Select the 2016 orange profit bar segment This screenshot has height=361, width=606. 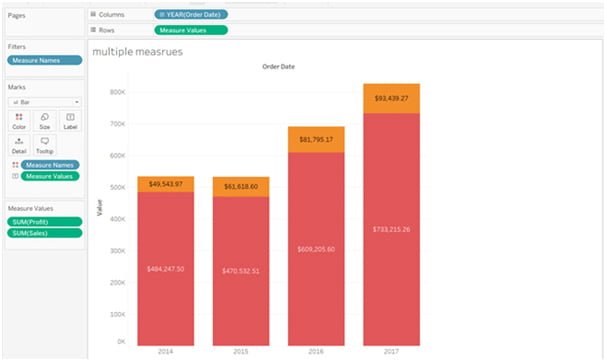point(316,140)
